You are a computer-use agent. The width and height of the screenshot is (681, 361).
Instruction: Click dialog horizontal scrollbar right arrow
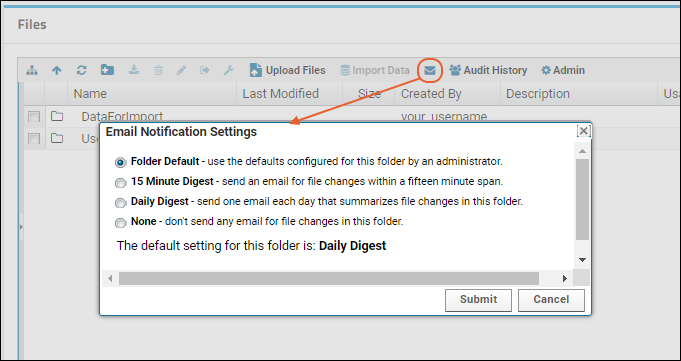565,278
